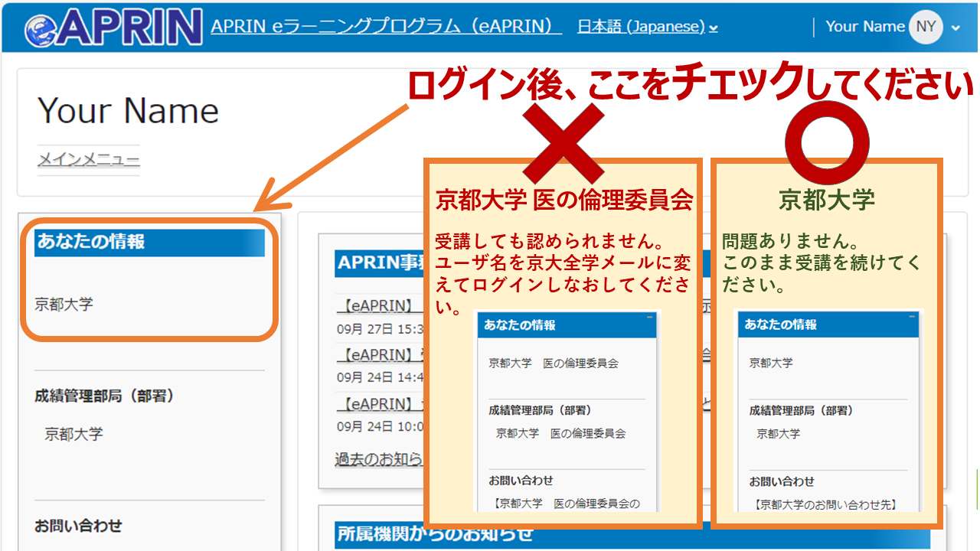Viewport: 980px width, 551px height.
Task: Select 京都大学 under 成績管理部局（部署）
Action: (73, 434)
